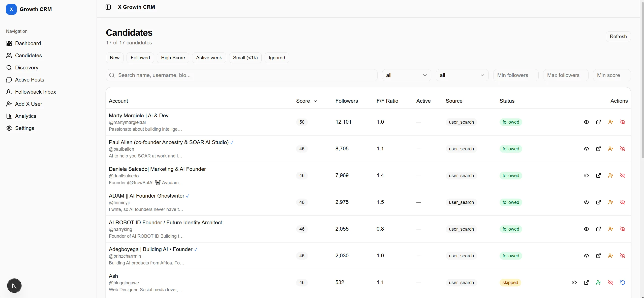This screenshot has width=644, height=298.
Task: Click the X Growth CRM logo icon
Action: click(x=11, y=9)
